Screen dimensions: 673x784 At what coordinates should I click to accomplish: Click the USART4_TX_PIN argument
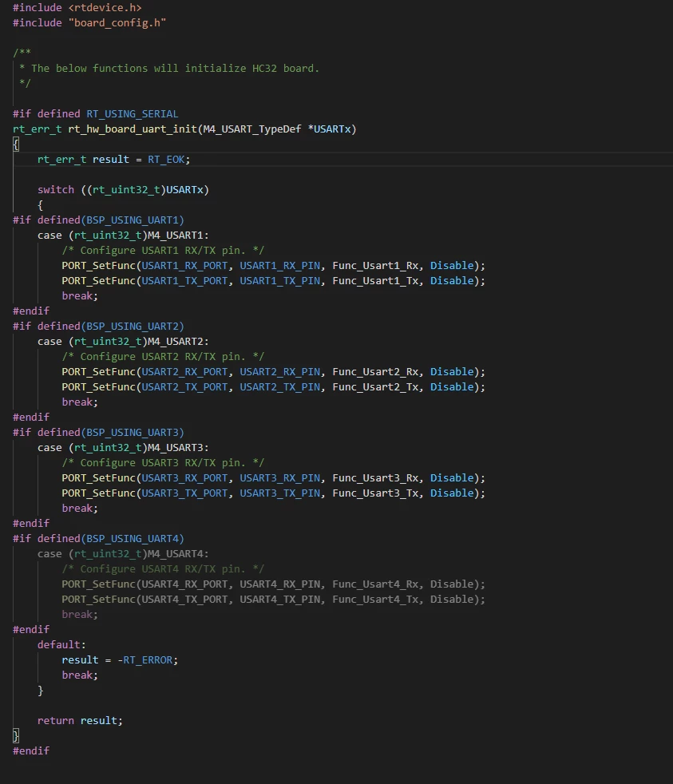point(280,600)
